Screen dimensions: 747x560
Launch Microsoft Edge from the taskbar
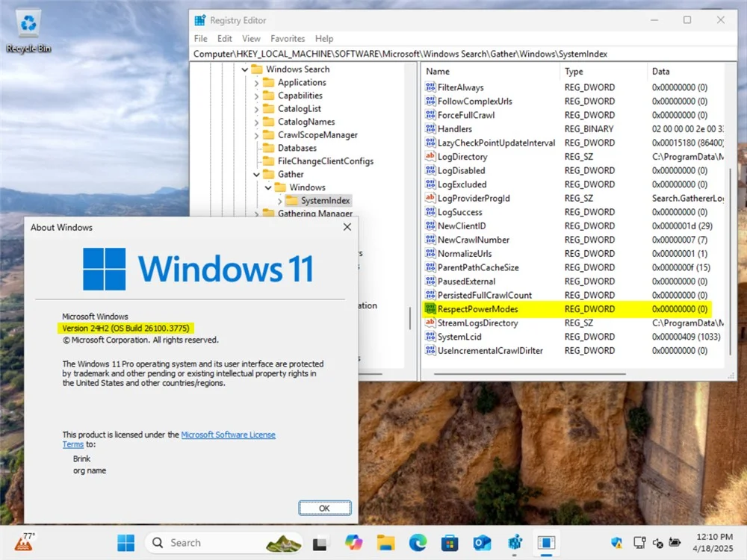coord(418,543)
